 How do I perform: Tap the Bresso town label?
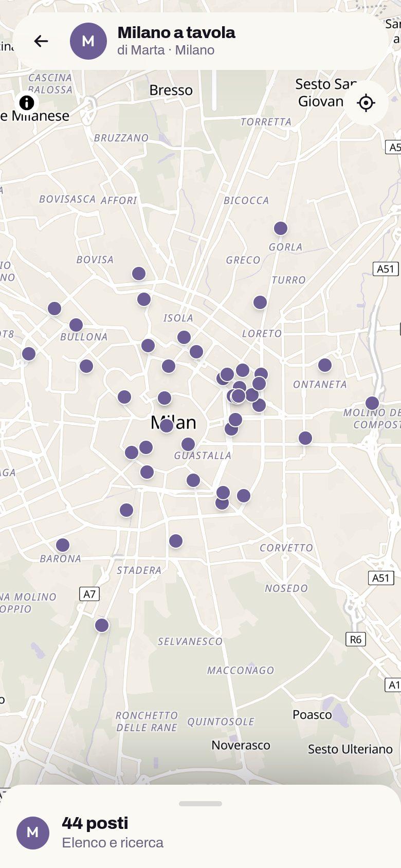pyautogui.click(x=171, y=90)
